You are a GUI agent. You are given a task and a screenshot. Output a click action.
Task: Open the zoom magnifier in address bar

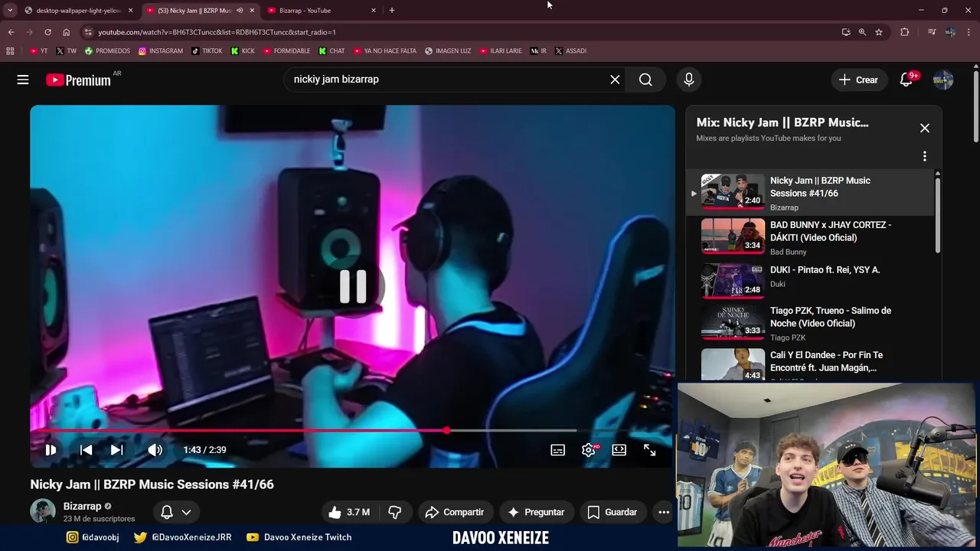coord(862,32)
